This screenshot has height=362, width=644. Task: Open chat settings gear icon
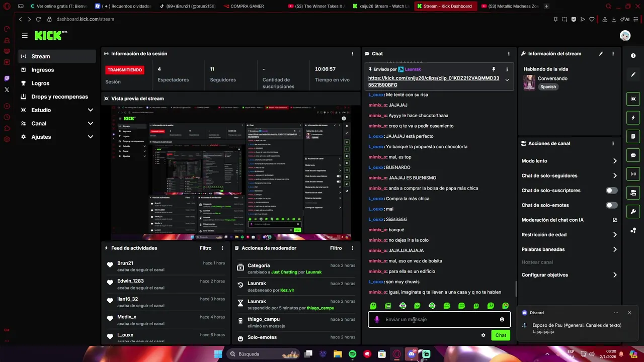tap(484, 335)
